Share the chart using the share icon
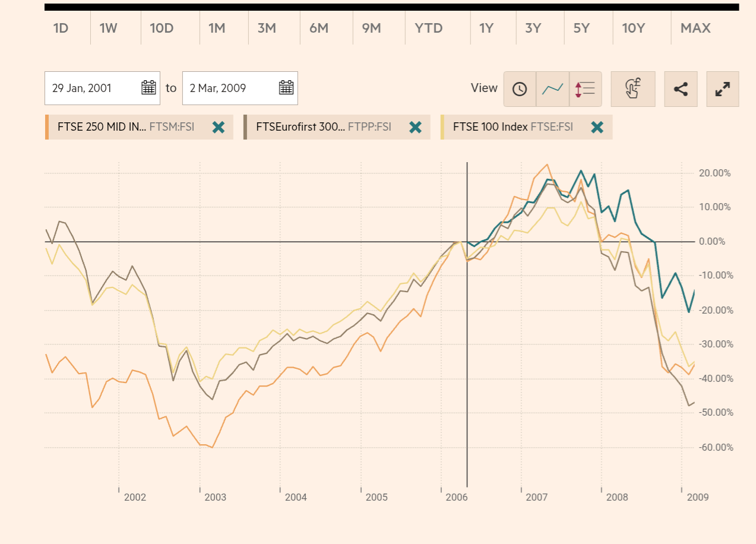Screen dimensions: 756x544 pos(681,89)
